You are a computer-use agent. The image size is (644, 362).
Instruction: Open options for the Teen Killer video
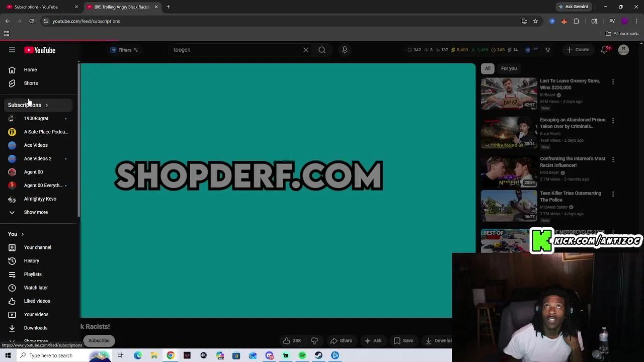[613, 194]
